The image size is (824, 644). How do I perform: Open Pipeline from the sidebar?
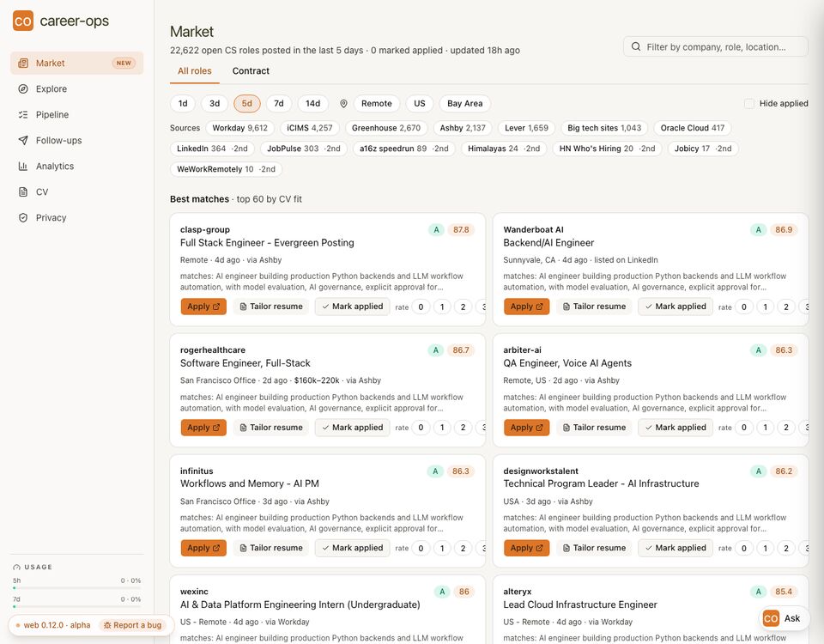(x=76, y=114)
